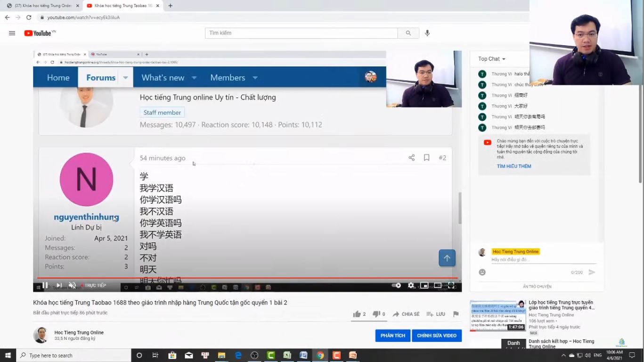Click the PHÂN TÍCH button

pyautogui.click(x=392, y=336)
